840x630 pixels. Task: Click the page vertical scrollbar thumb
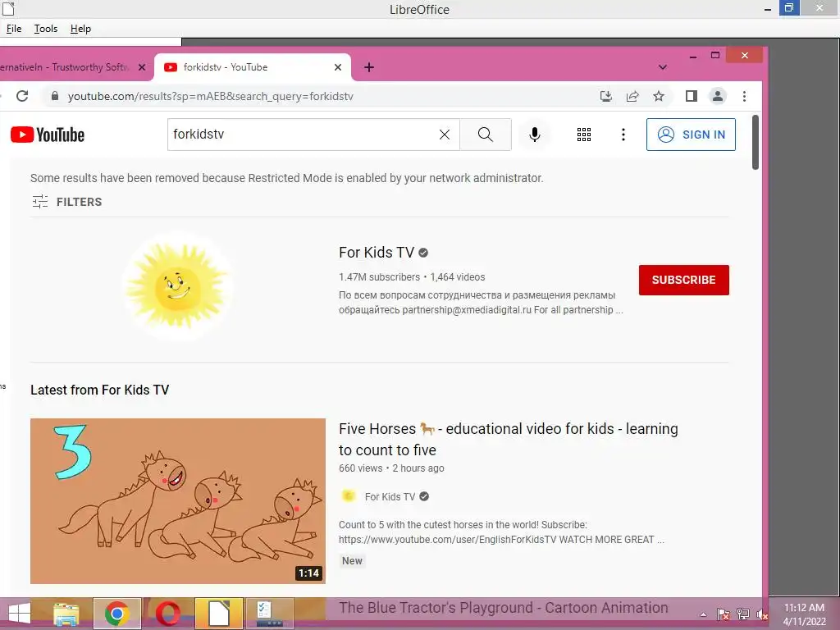(x=756, y=142)
